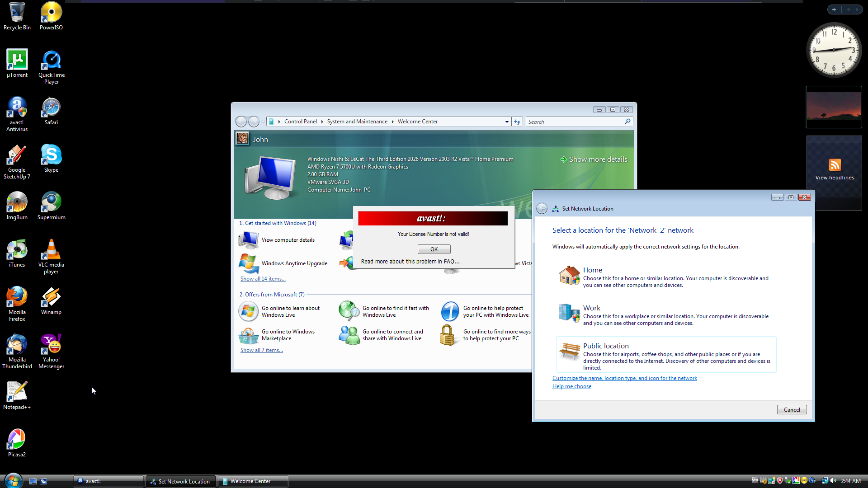Click the sidebar slideshow picture gadget
The width and height of the screenshot is (868, 488).
(x=834, y=107)
